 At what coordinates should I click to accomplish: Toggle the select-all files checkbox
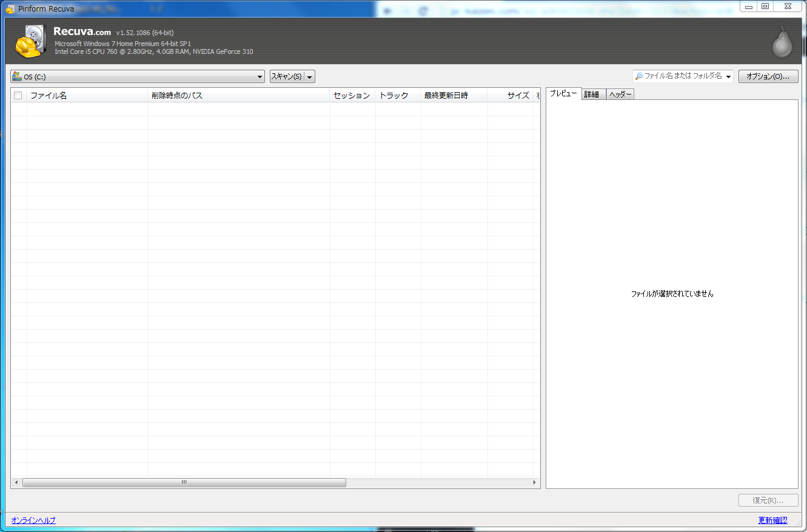[18, 95]
